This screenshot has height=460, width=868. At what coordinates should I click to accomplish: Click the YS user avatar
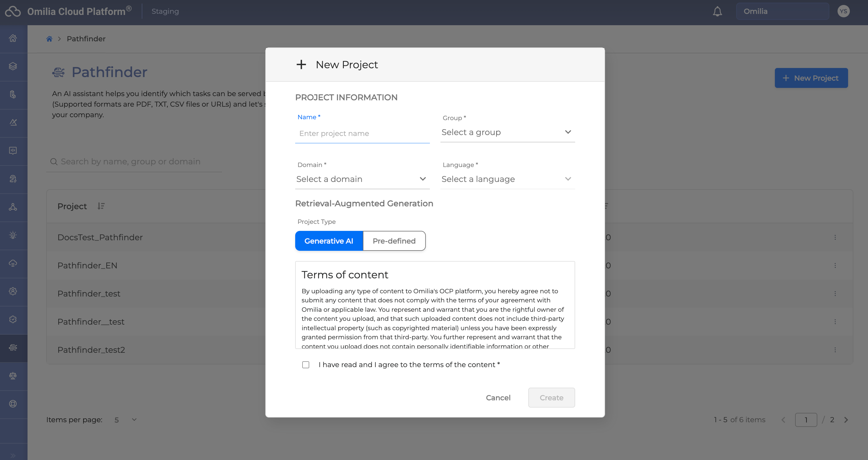[843, 11]
